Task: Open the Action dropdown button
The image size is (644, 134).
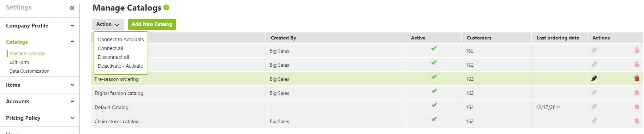Action: pyautogui.click(x=108, y=24)
